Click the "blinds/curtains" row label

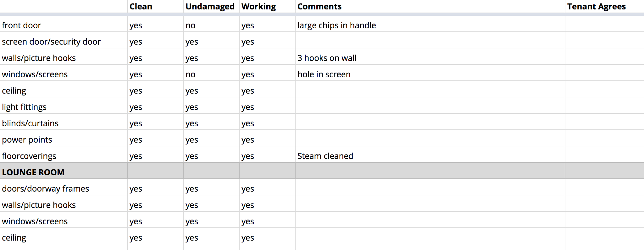(x=30, y=123)
